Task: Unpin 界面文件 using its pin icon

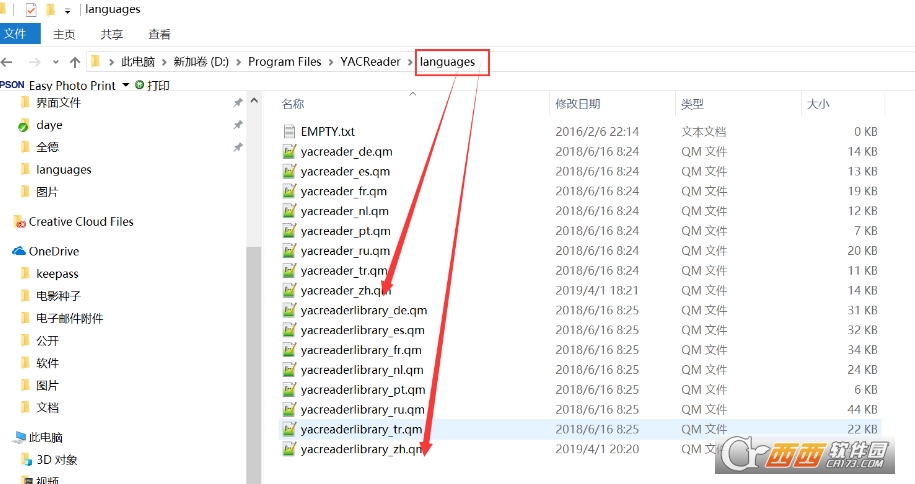Action: pos(238,103)
